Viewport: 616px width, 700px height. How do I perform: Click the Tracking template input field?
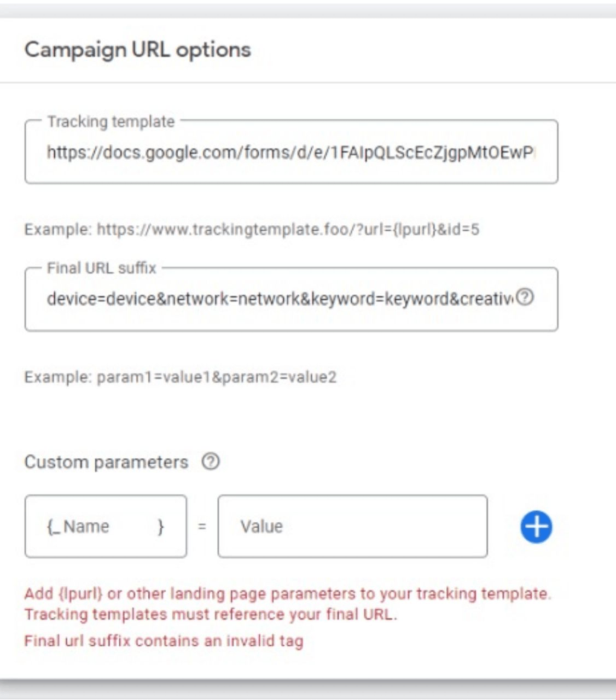[x=290, y=153]
